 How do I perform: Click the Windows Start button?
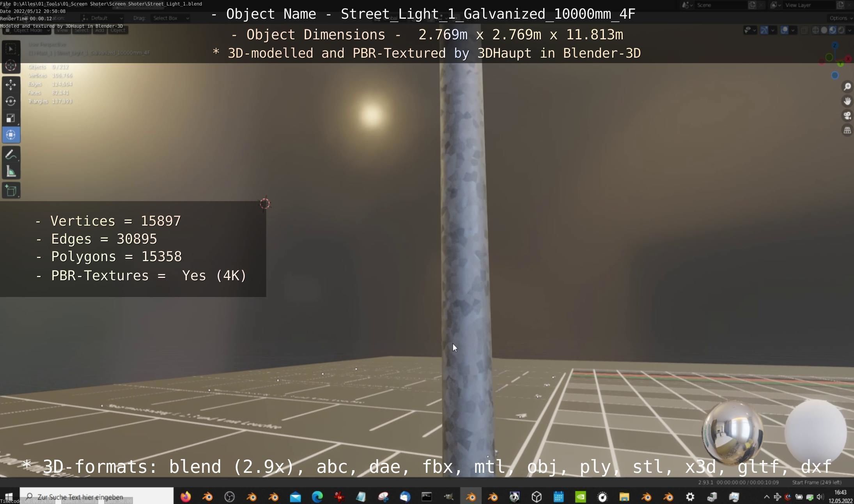click(x=9, y=497)
